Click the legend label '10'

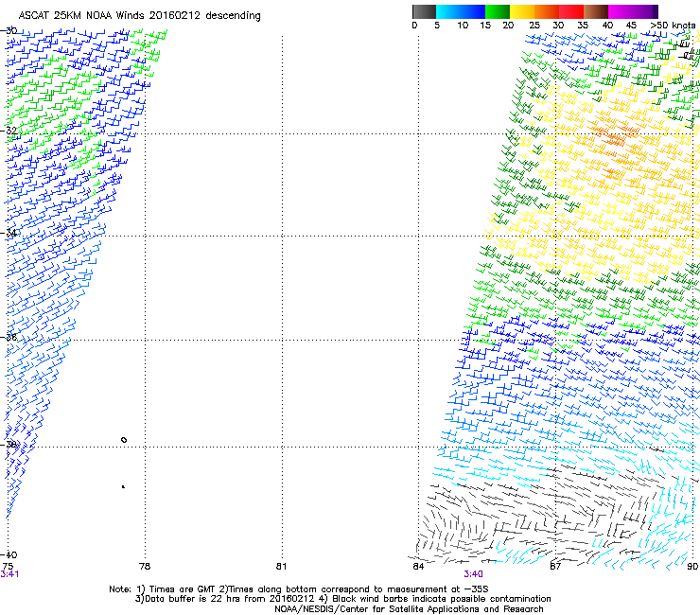coord(463,25)
